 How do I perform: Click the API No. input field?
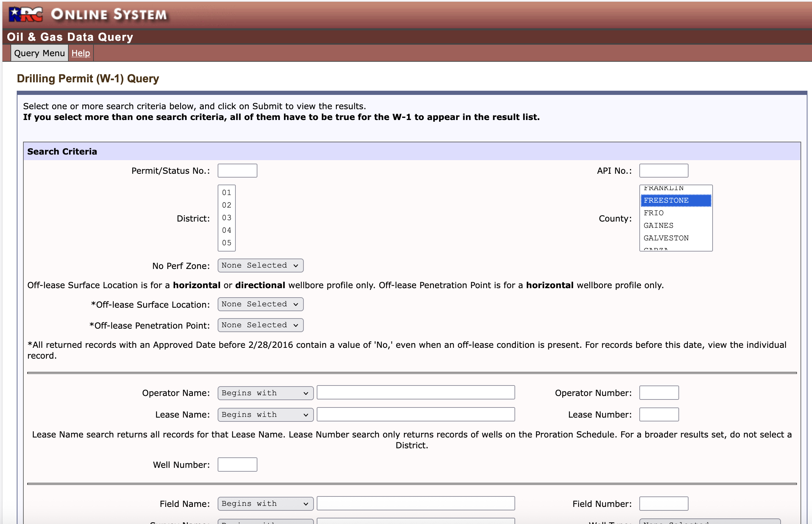tap(663, 171)
